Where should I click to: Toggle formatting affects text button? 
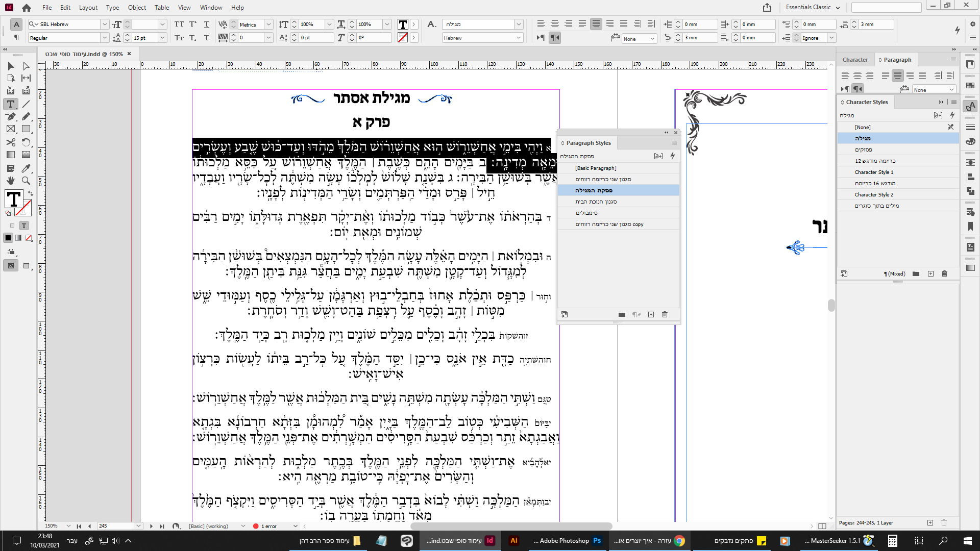coord(24,226)
